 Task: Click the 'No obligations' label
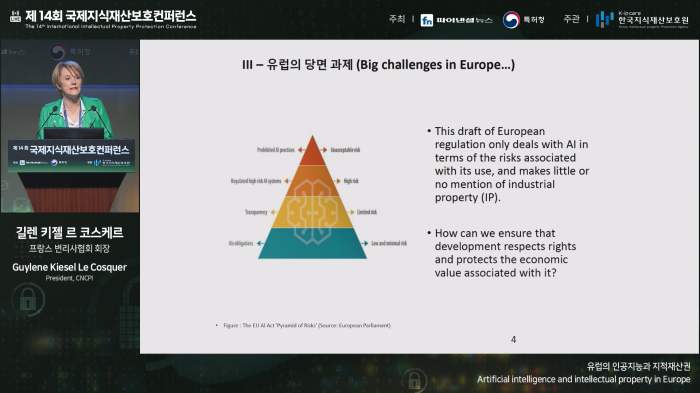coord(241,243)
